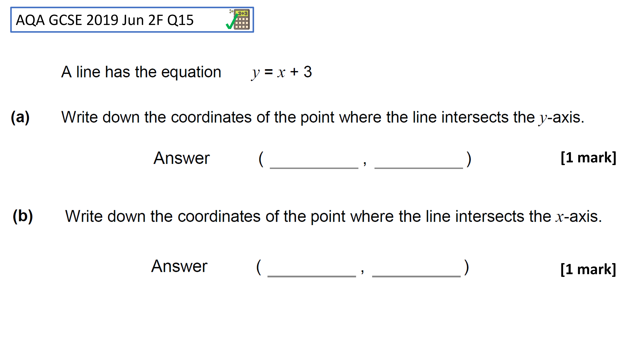Click the part (b) label

point(23,216)
